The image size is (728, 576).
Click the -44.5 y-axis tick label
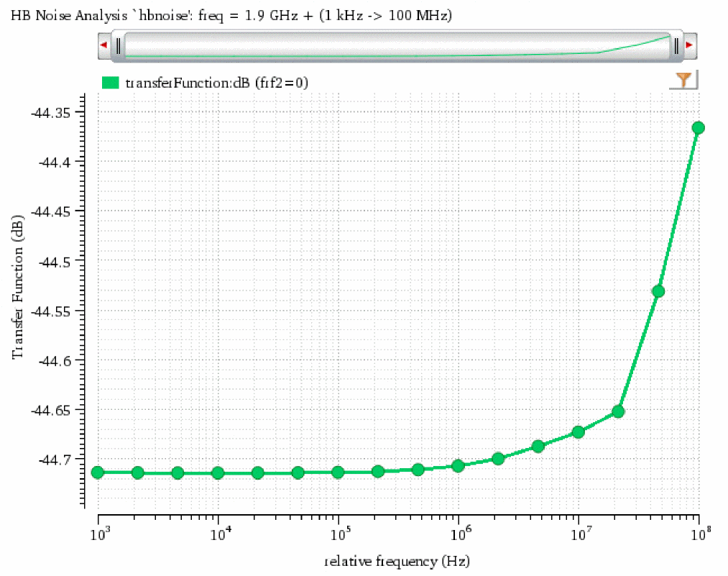(55, 262)
